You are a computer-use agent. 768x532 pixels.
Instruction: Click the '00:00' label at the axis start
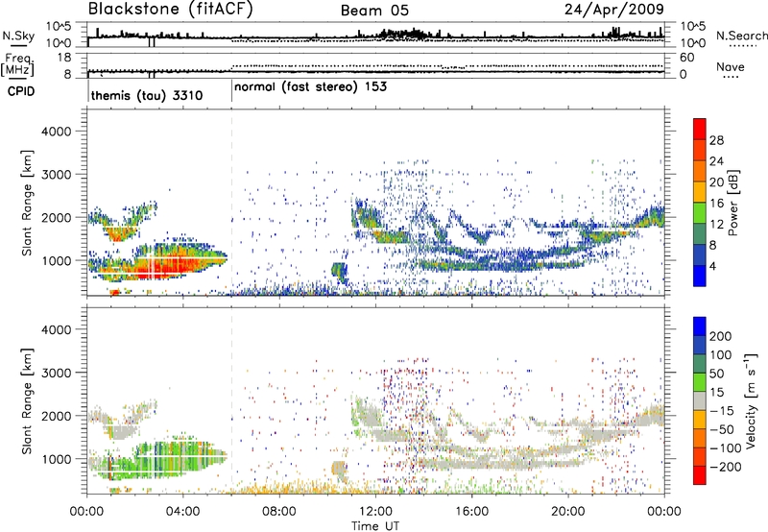[87, 512]
